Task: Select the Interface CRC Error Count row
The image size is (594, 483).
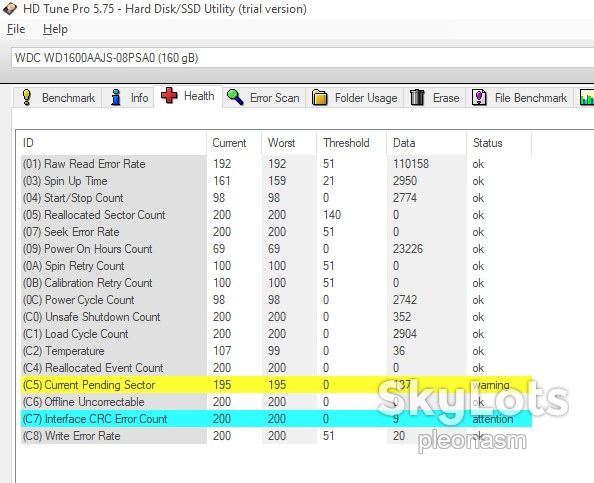Action: 276,419
